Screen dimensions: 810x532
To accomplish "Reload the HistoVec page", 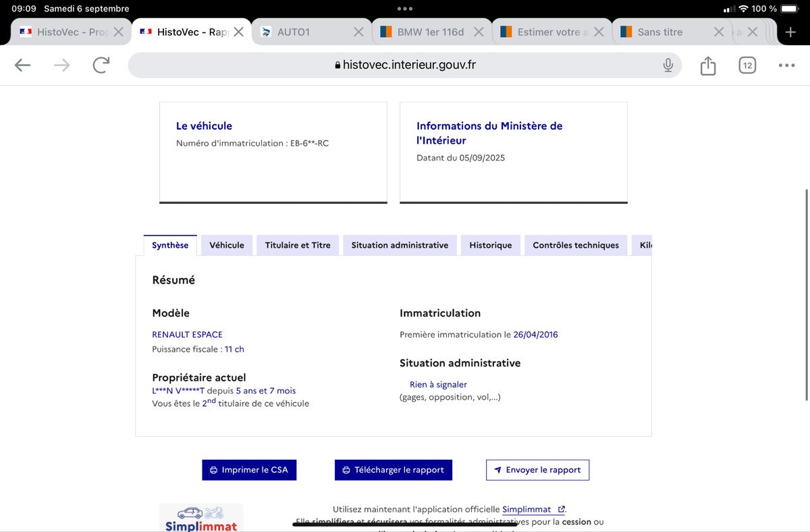I will coord(101,65).
